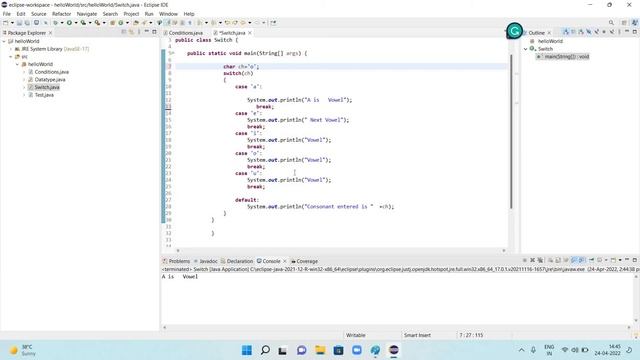Select the Java perspective icon at top right

click(x=635, y=23)
